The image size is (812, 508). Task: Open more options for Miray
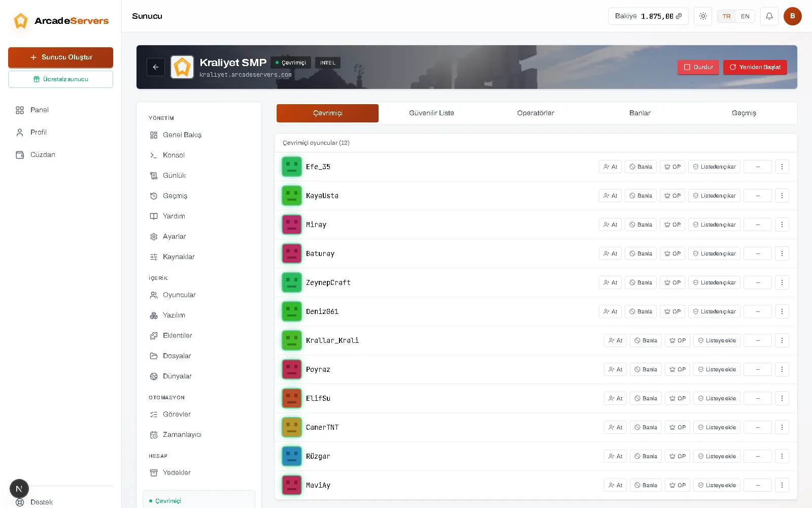[x=782, y=225]
